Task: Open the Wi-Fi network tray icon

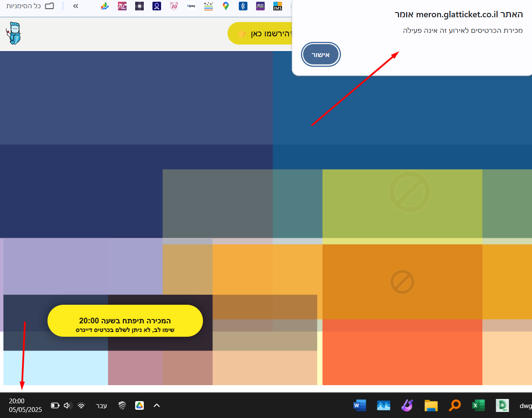Action: 81,405
